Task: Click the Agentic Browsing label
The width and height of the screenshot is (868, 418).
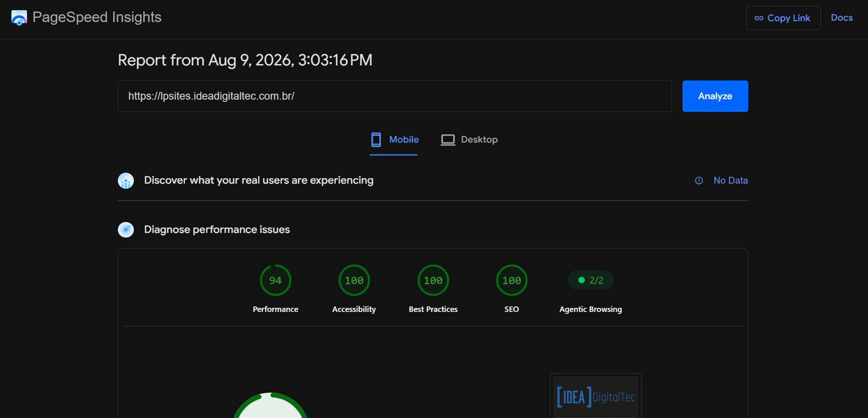Action: click(x=590, y=309)
